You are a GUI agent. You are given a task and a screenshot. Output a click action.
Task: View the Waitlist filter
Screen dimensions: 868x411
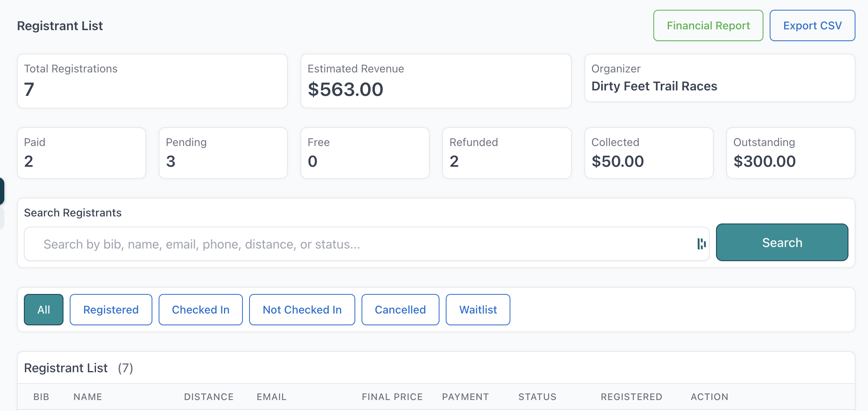(x=478, y=310)
